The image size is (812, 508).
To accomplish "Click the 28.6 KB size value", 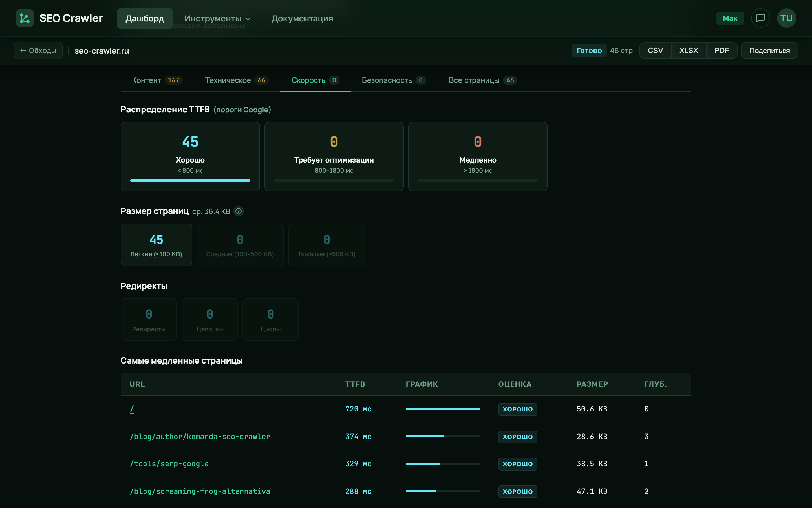I will click(x=592, y=436).
